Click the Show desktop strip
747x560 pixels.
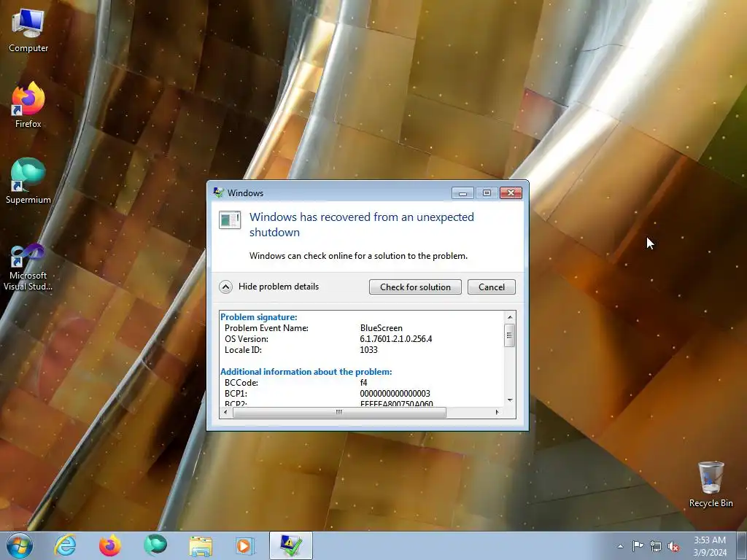coord(742,545)
